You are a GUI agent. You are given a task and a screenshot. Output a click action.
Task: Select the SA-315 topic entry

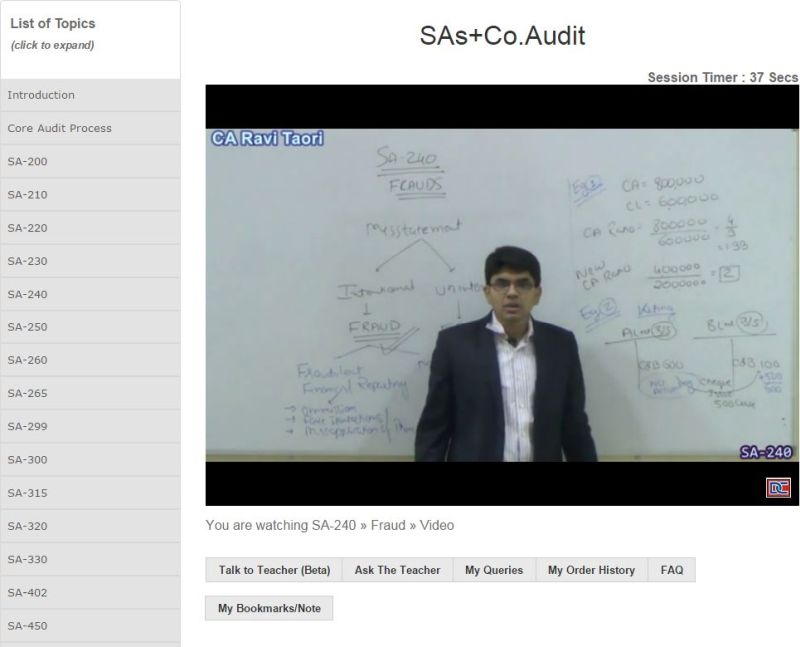point(90,493)
